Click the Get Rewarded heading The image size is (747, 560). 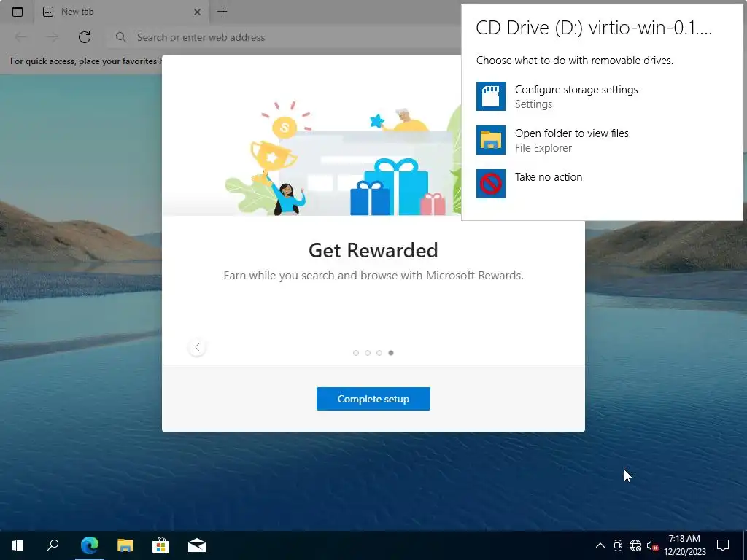coord(373,251)
